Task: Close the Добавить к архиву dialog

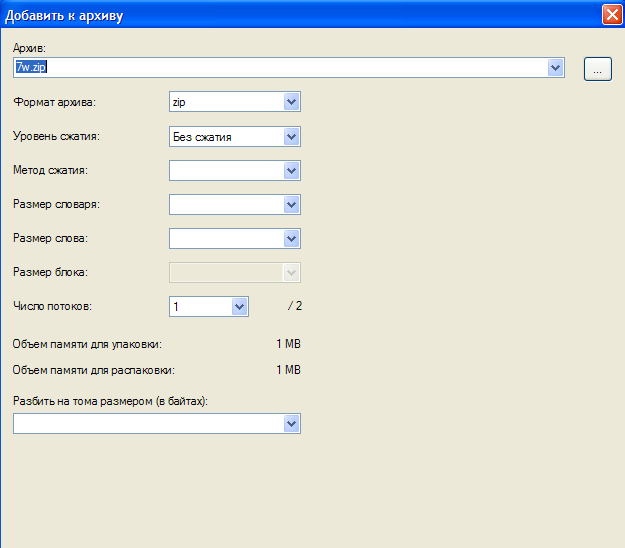Action: [610, 15]
